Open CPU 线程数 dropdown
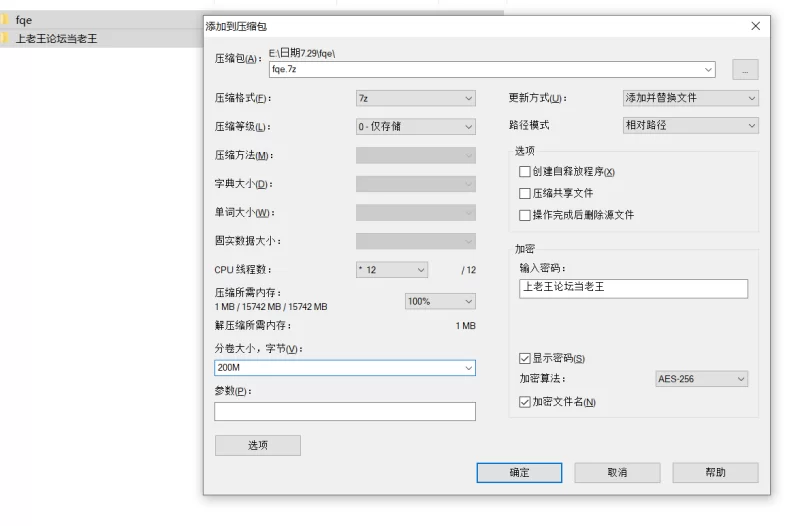This screenshot has height=526, width=800. click(392, 270)
